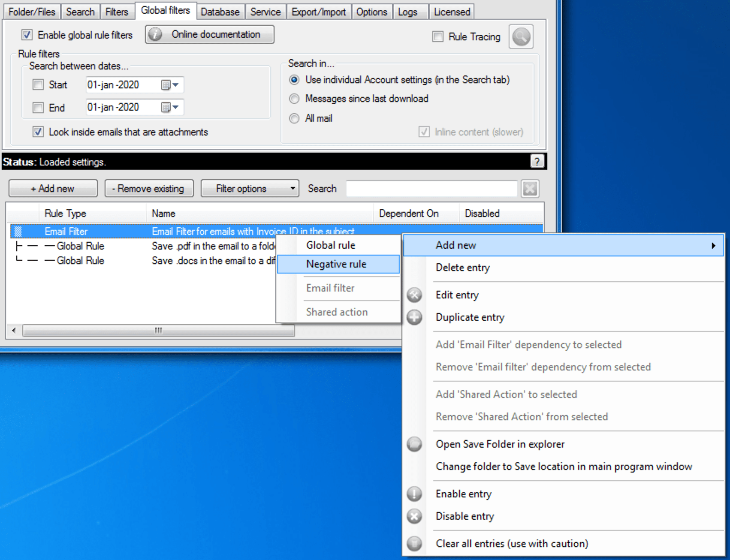
Task: Click the icon beside Open Save Folder
Action: pyautogui.click(x=414, y=444)
